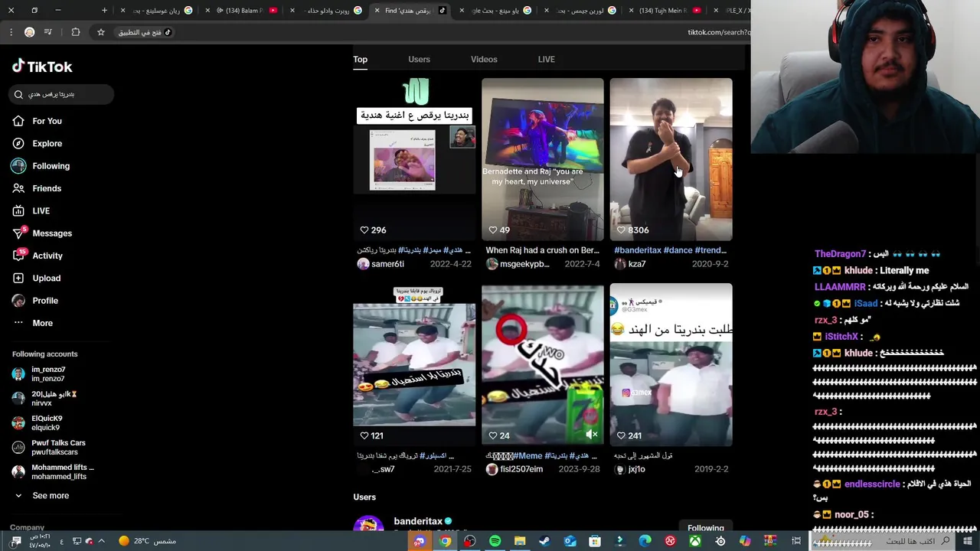
Task: Open the banderitax user result
Action: pos(418,521)
